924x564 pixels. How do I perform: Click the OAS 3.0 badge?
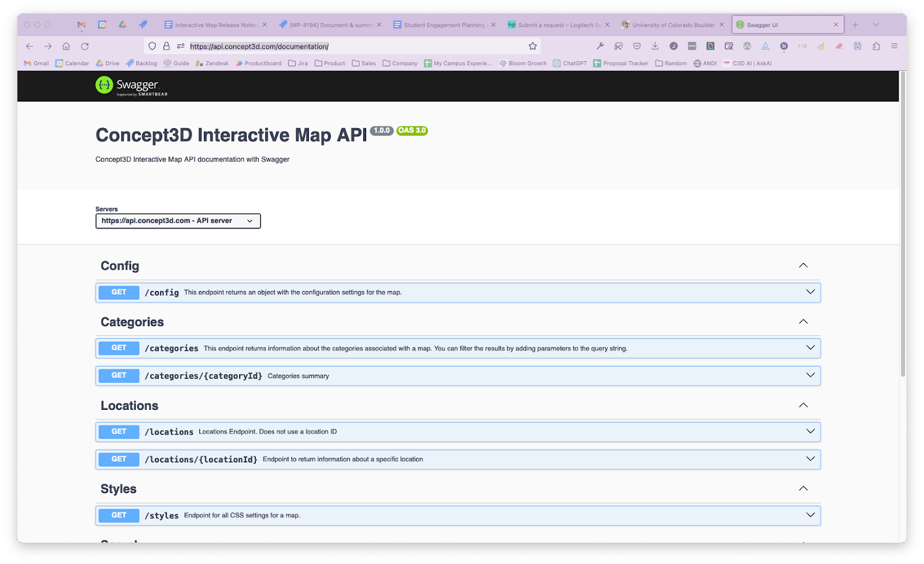(412, 130)
